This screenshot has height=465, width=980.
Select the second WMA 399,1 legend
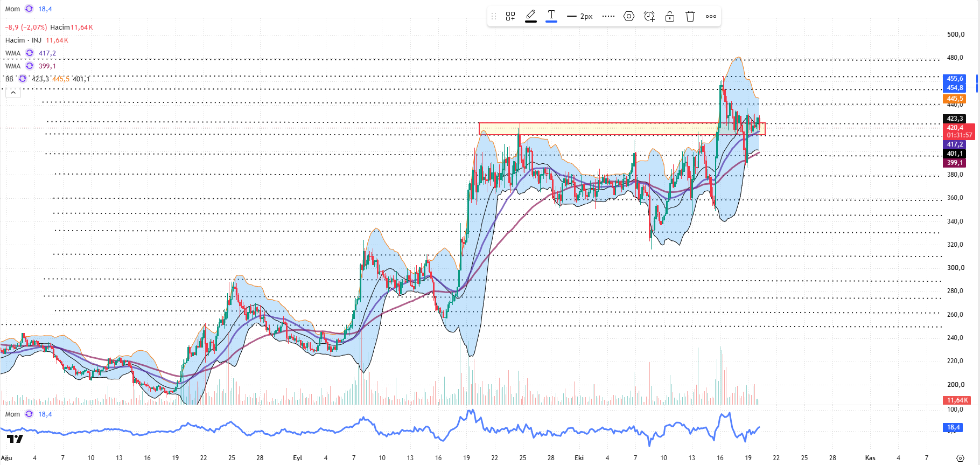point(31,66)
